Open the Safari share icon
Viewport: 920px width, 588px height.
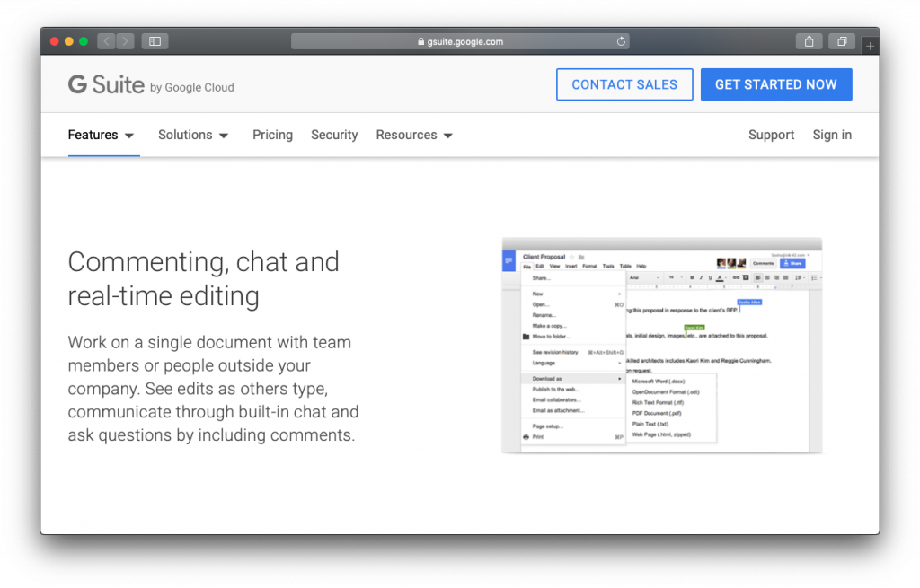809,41
